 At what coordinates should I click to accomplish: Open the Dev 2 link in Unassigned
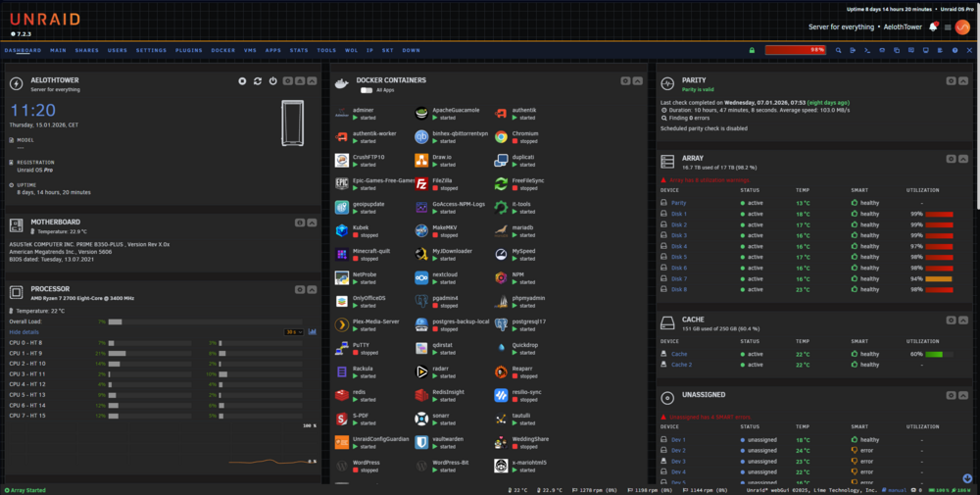pos(678,450)
